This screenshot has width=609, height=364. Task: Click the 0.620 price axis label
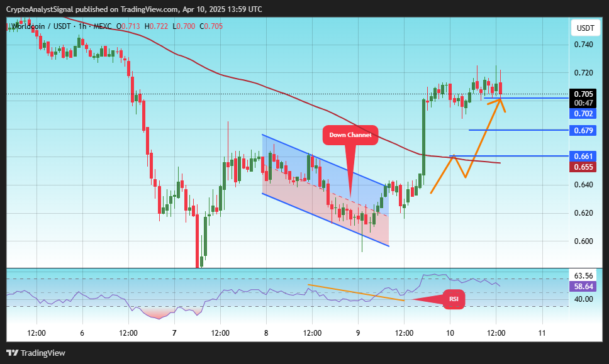(x=583, y=213)
